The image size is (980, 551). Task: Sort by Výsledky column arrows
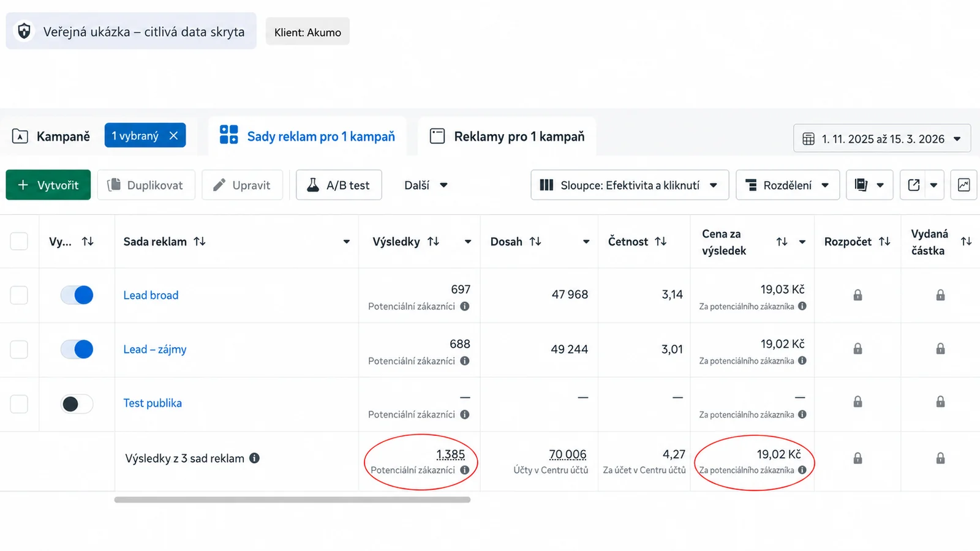pos(433,241)
